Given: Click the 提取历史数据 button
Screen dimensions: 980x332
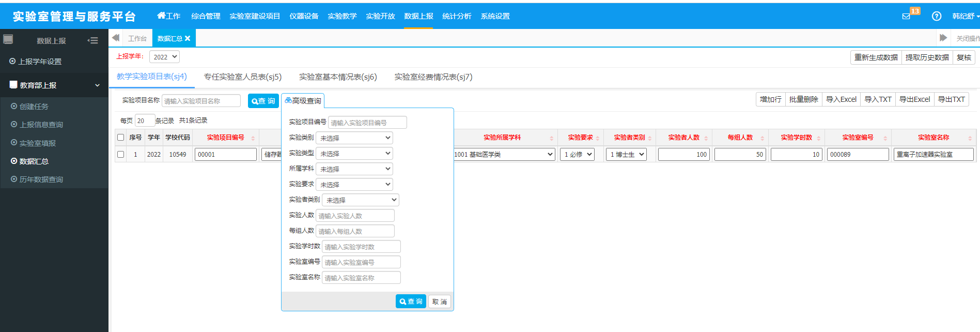Looking at the screenshot, I should click(x=927, y=57).
